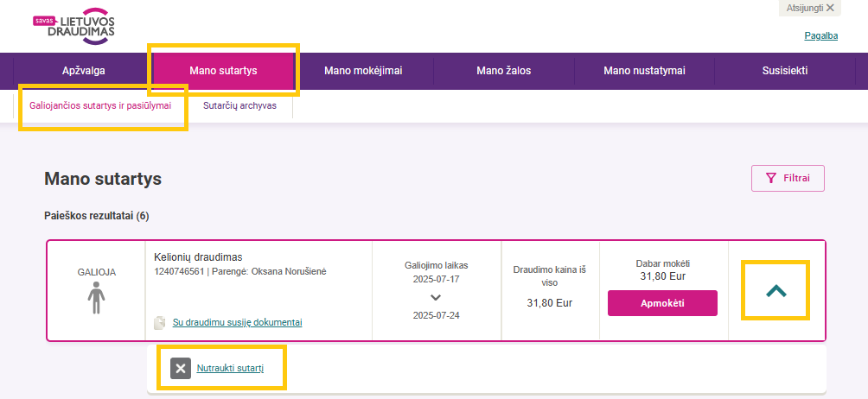Click the Kelionių draudimas contract title

pyautogui.click(x=198, y=257)
